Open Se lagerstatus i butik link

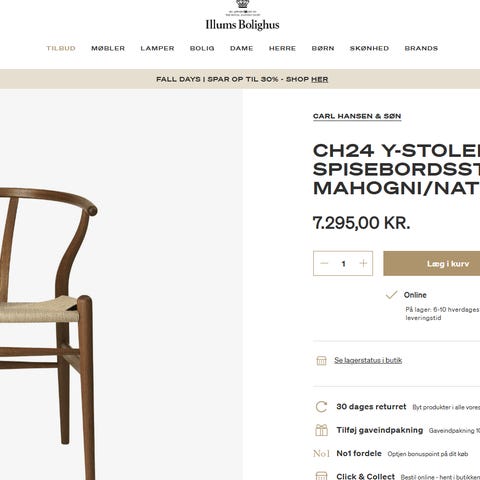point(368,360)
